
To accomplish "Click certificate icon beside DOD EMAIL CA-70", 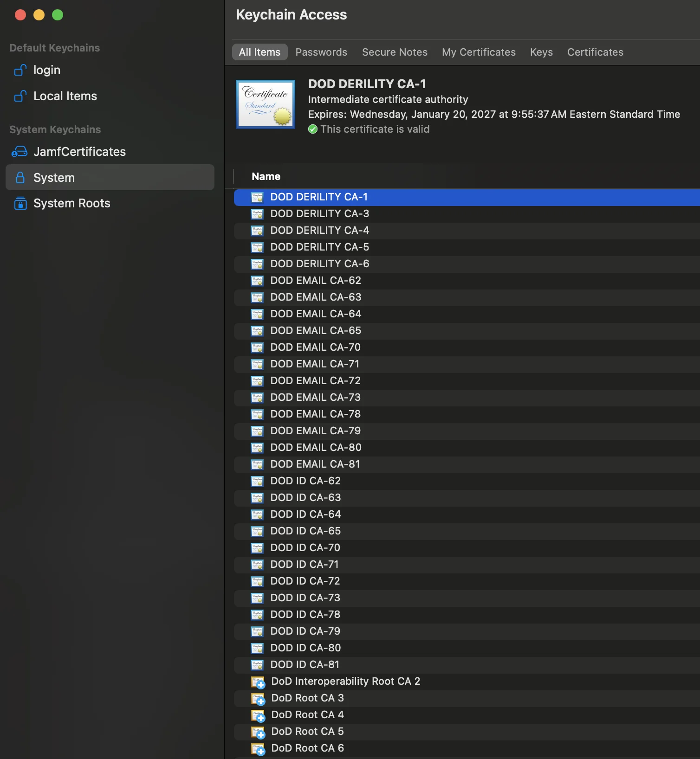I will tap(257, 347).
